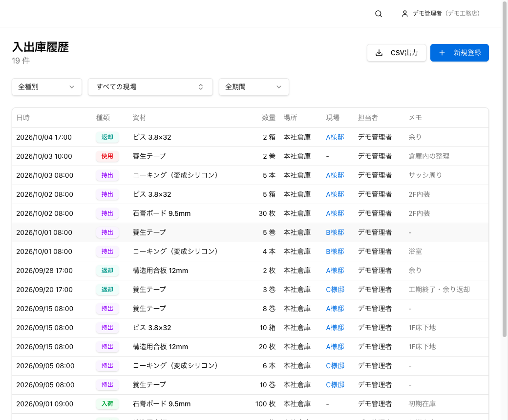
Task: Open the 全期間 period dropdown
Action: tap(254, 87)
